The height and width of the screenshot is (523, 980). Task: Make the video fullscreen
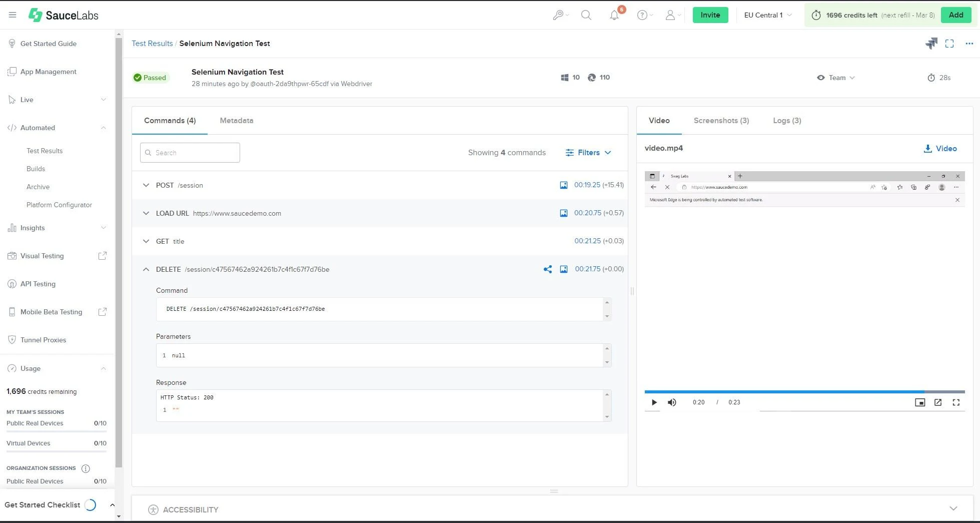coord(956,402)
